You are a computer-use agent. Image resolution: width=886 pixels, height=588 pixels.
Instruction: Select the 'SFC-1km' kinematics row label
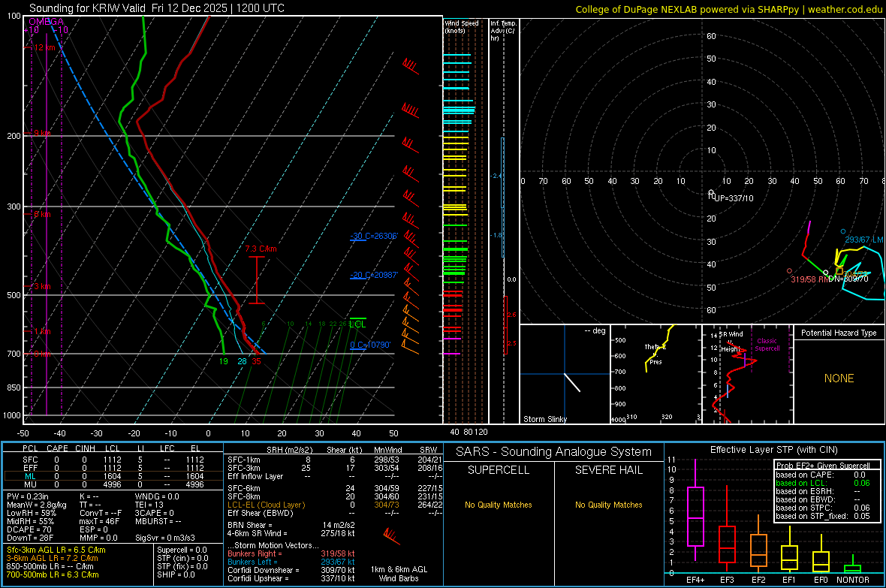pyautogui.click(x=244, y=460)
